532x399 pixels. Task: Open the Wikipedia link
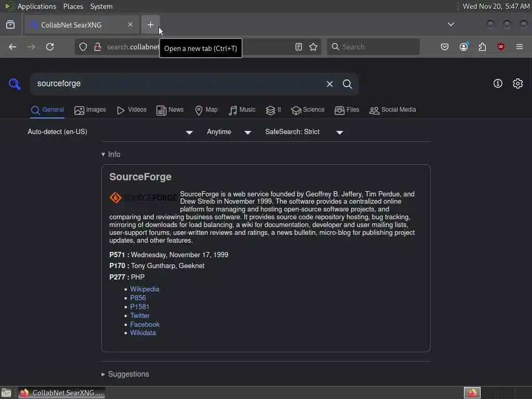pyautogui.click(x=144, y=289)
